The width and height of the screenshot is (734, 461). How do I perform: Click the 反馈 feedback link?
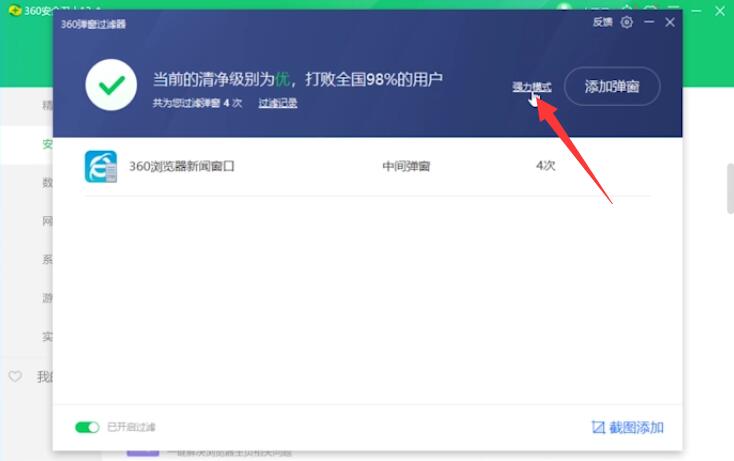[x=602, y=22]
